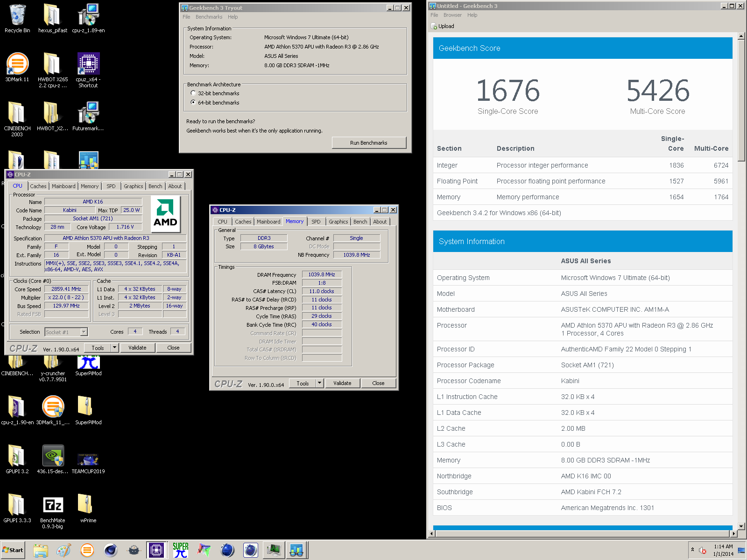Open Browser menu in Geekbench results window
This screenshot has width=747, height=560.
(x=452, y=15)
